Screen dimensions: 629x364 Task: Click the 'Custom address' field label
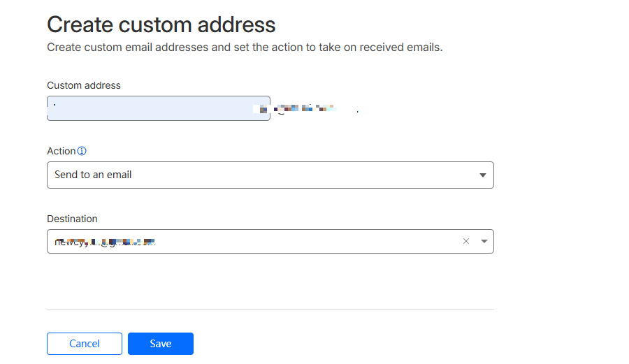pos(84,85)
